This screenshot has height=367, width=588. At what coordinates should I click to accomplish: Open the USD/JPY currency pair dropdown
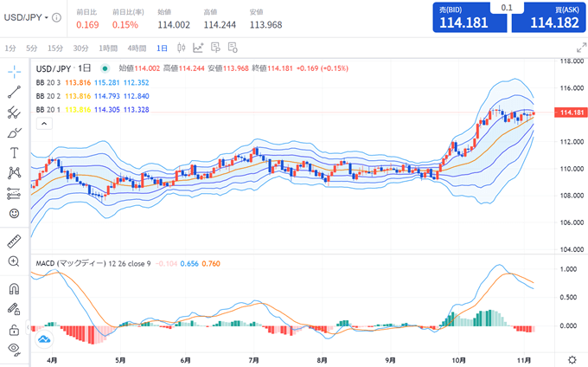(26, 17)
